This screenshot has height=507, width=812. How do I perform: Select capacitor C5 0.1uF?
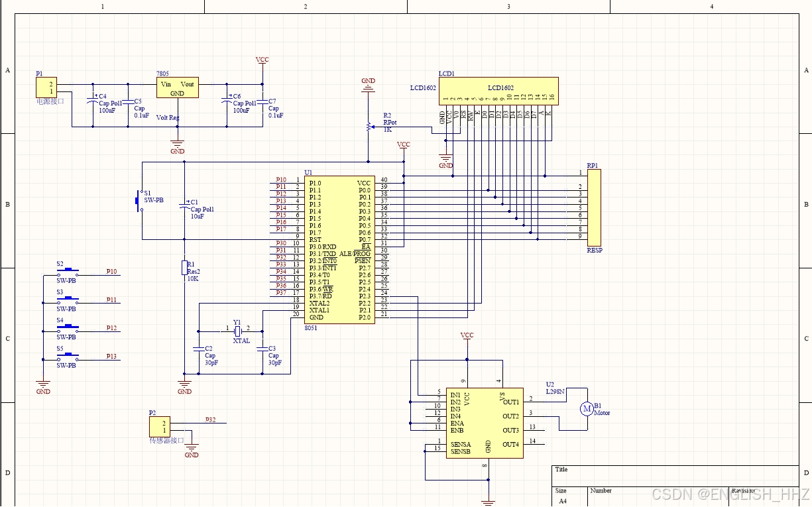coord(128,102)
